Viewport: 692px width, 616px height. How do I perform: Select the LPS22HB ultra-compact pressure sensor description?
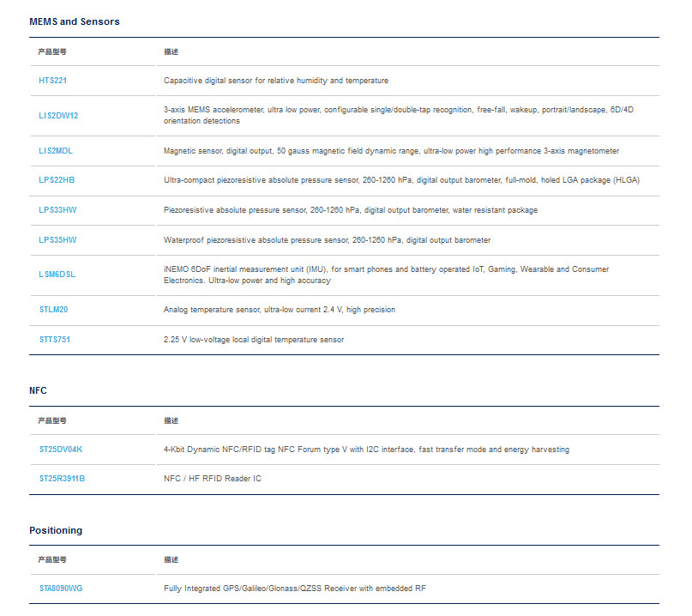point(401,180)
